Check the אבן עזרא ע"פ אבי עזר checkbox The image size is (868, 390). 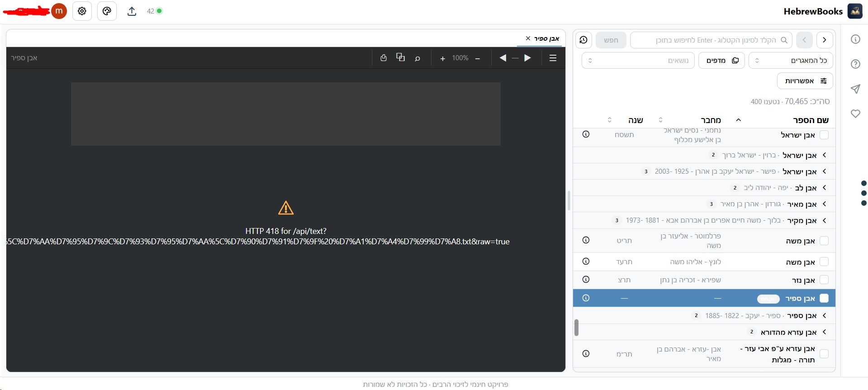tap(824, 354)
